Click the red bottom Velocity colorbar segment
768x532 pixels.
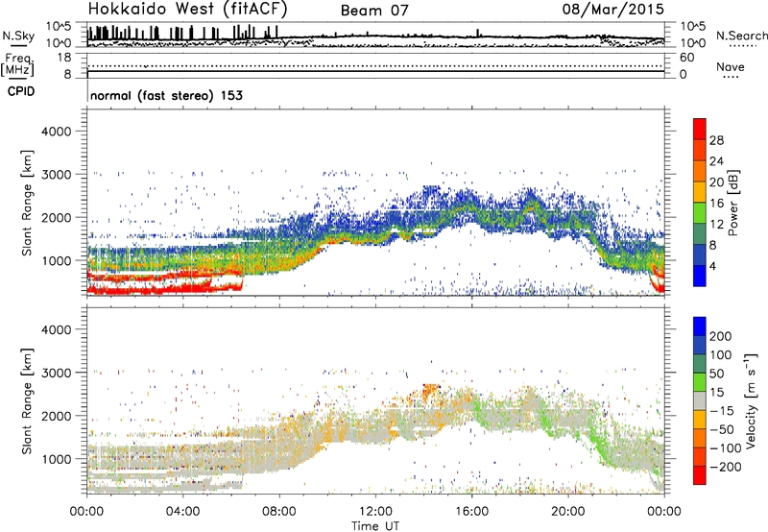pos(700,475)
